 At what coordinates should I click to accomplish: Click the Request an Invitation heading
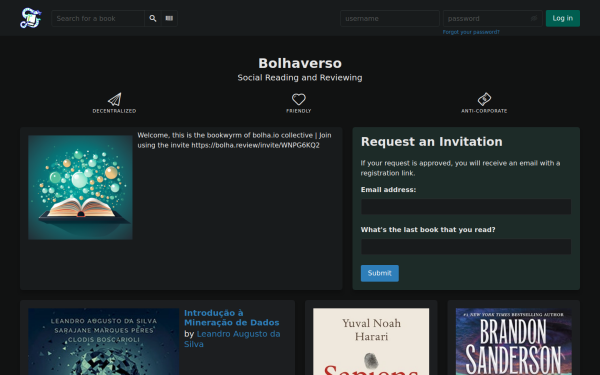coord(432,142)
